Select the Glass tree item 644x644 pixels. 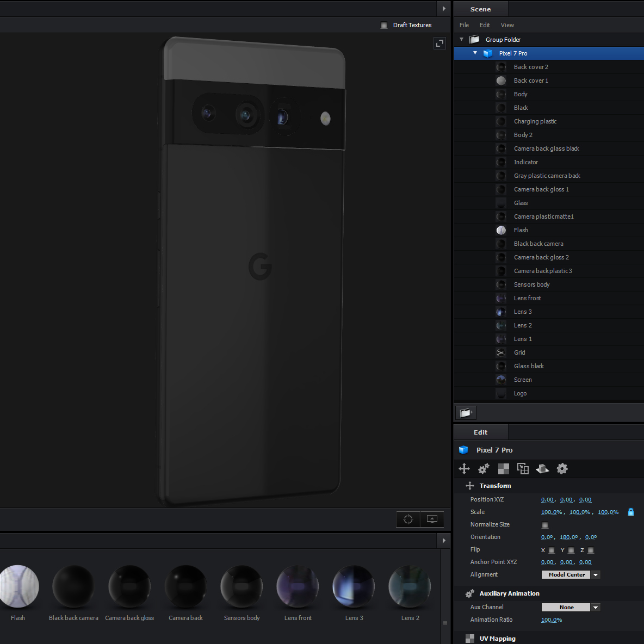click(549, 203)
